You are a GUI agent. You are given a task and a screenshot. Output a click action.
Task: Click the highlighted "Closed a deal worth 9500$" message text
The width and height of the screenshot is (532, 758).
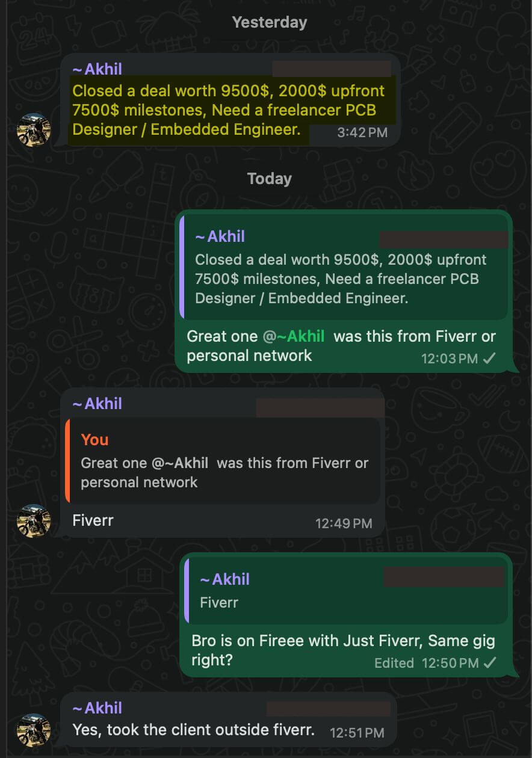click(x=227, y=110)
